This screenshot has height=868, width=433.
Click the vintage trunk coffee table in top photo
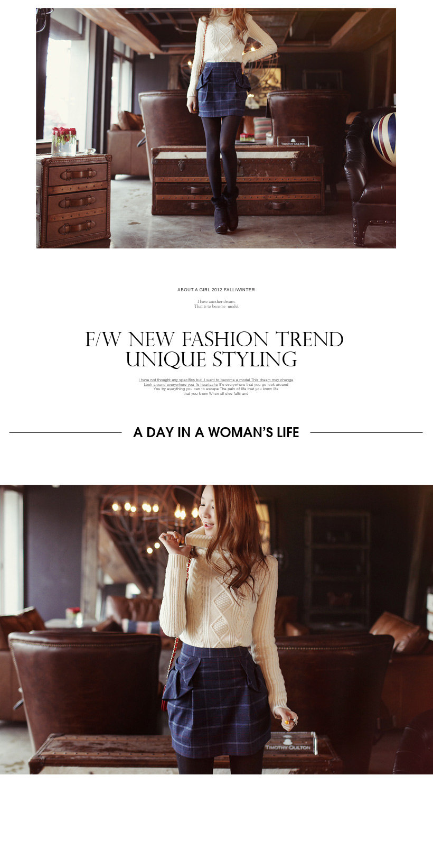tap(238, 181)
